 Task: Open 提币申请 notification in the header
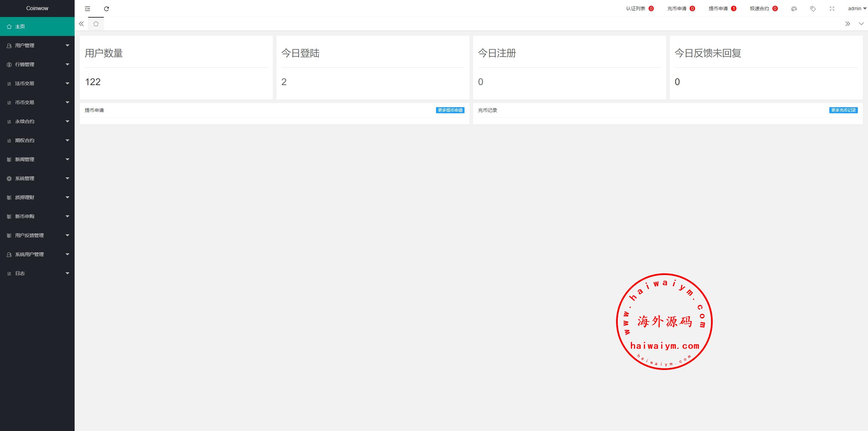click(x=722, y=8)
